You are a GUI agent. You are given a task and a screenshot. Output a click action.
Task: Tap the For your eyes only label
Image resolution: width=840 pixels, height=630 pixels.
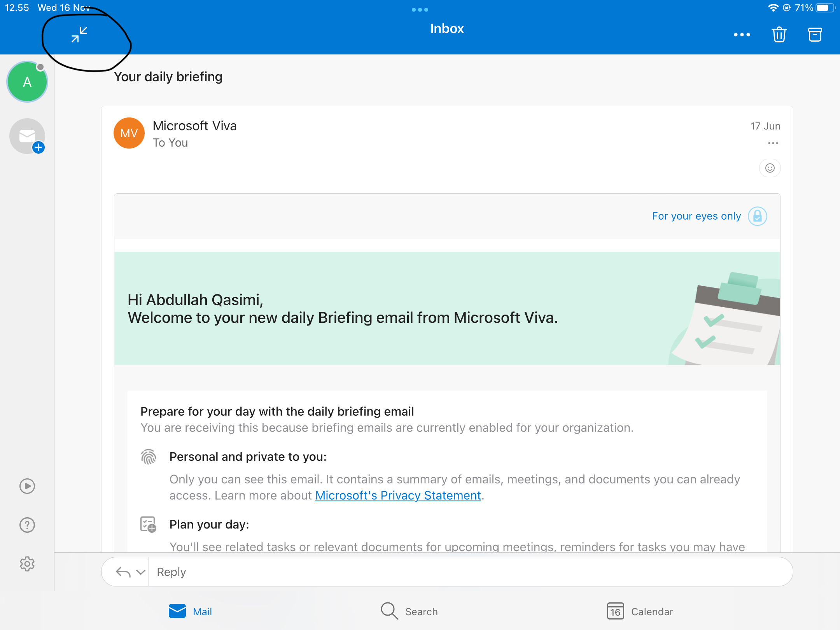pos(696,216)
